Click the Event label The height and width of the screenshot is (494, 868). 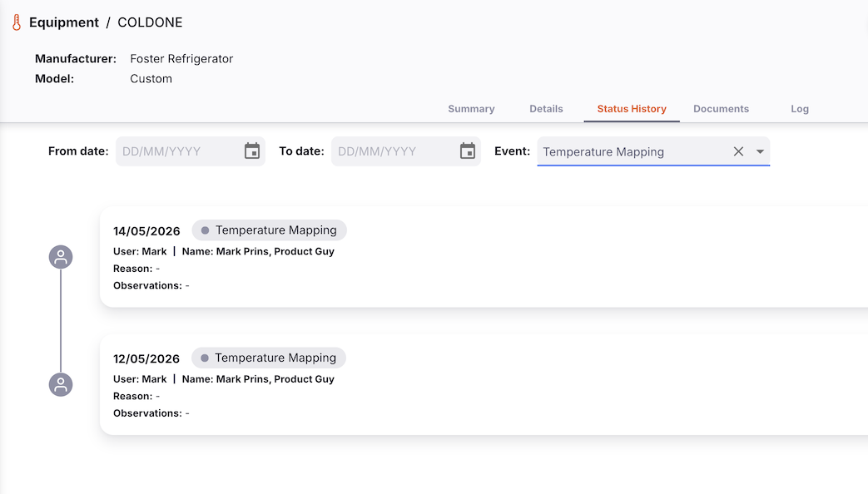[x=512, y=151]
